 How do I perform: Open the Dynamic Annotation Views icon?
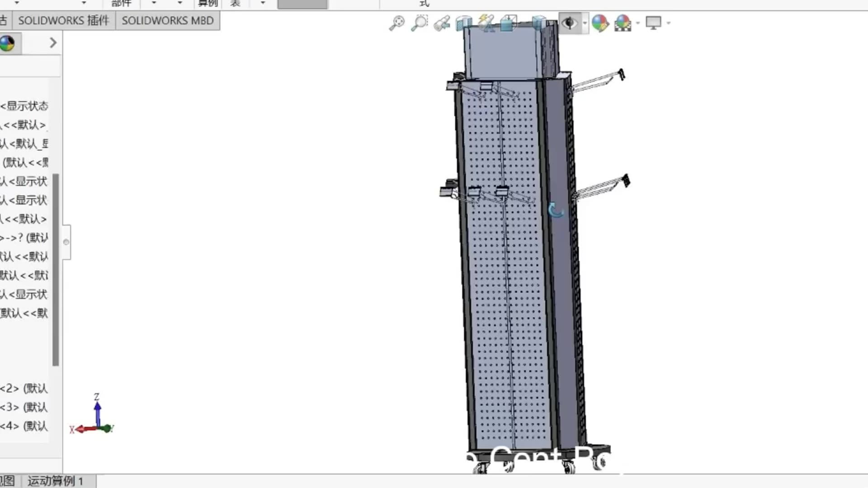(486, 23)
